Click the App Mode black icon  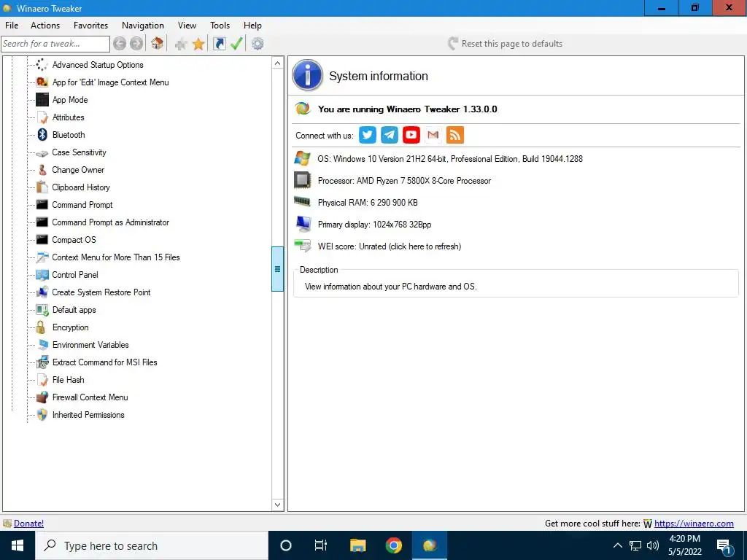coord(42,99)
